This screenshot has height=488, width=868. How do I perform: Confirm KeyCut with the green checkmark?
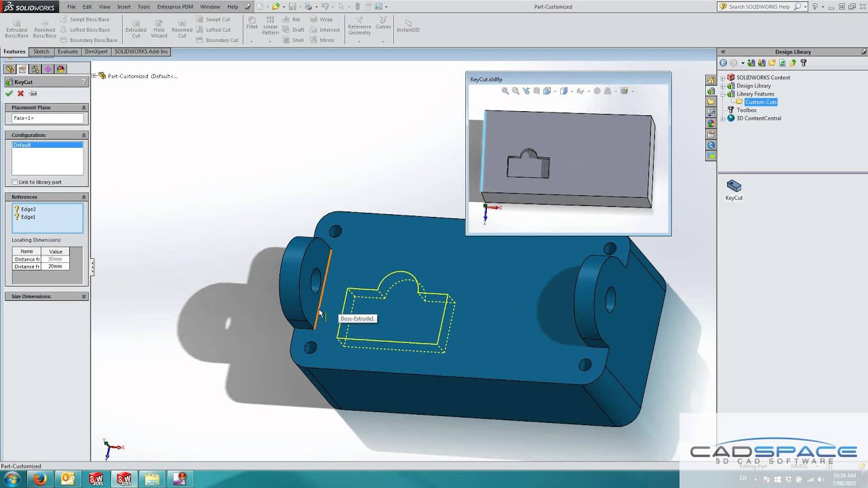9,94
